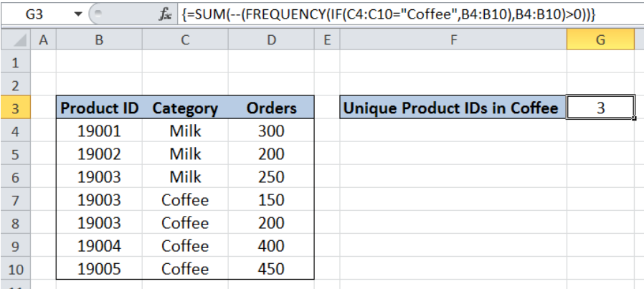Select row 7 header
This screenshot has width=644, height=289.
tap(16, 200)
